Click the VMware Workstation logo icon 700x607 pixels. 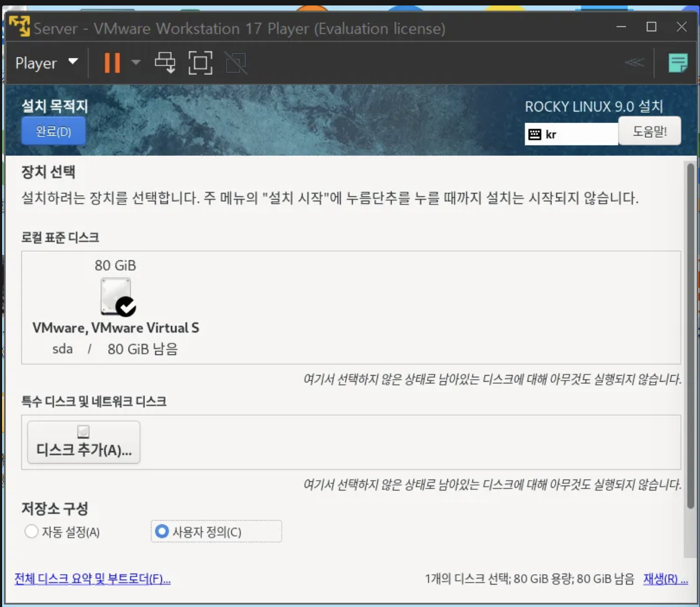[x=19, y=26]
